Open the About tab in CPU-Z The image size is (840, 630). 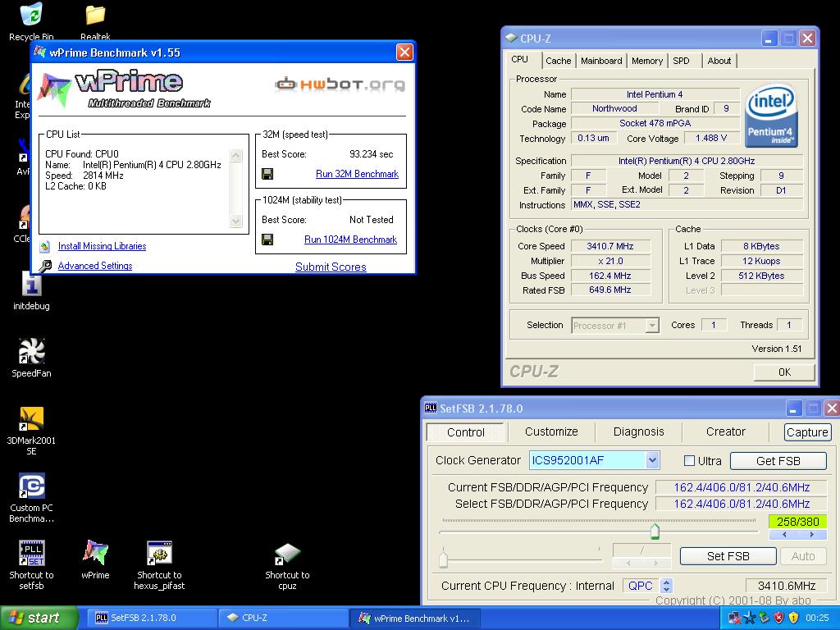719,61
